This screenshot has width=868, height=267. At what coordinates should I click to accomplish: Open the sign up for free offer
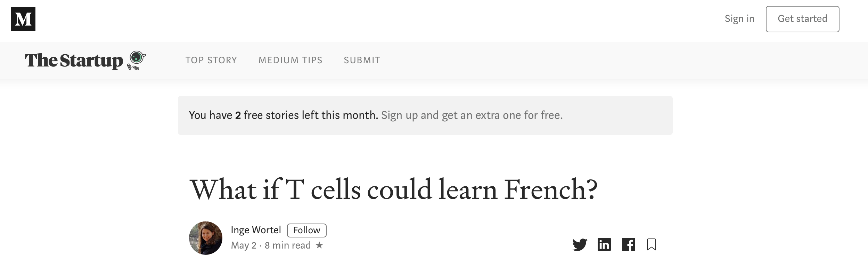pos(472,115)
